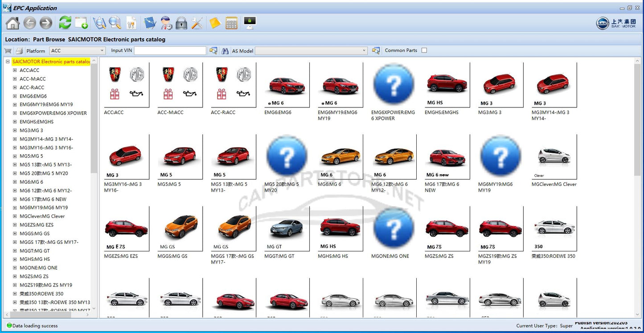Expand the MGHS:MG HS tree node
This screenshot has width=644, height=333.
[15, 259]
